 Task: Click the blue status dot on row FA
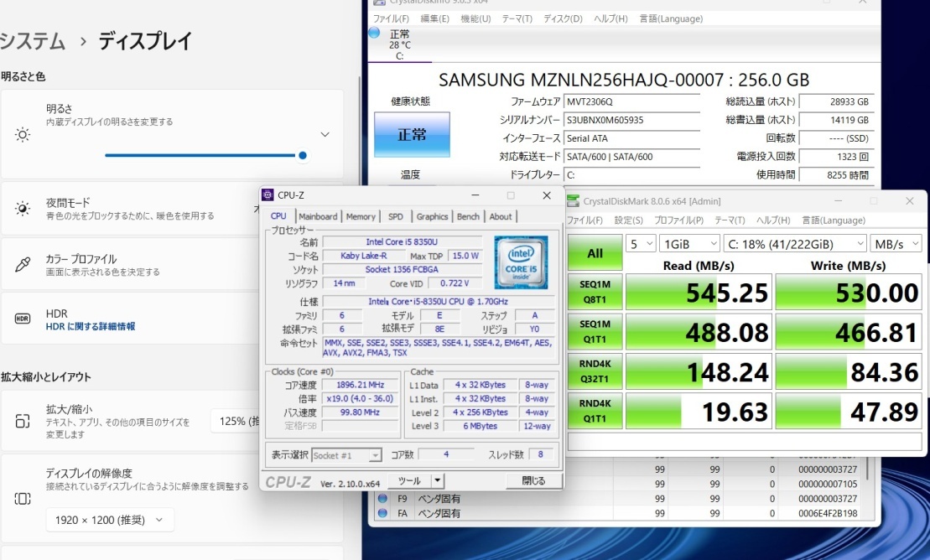pos(382,513)
